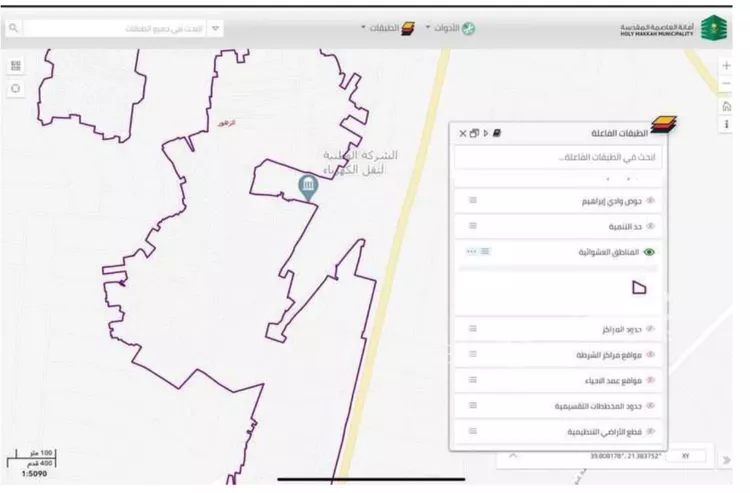The height and width of the screenshot is (493, 750).
Task: Open the search field dropdown arrow
Action: pyautogui.click(x=216, y=29)
